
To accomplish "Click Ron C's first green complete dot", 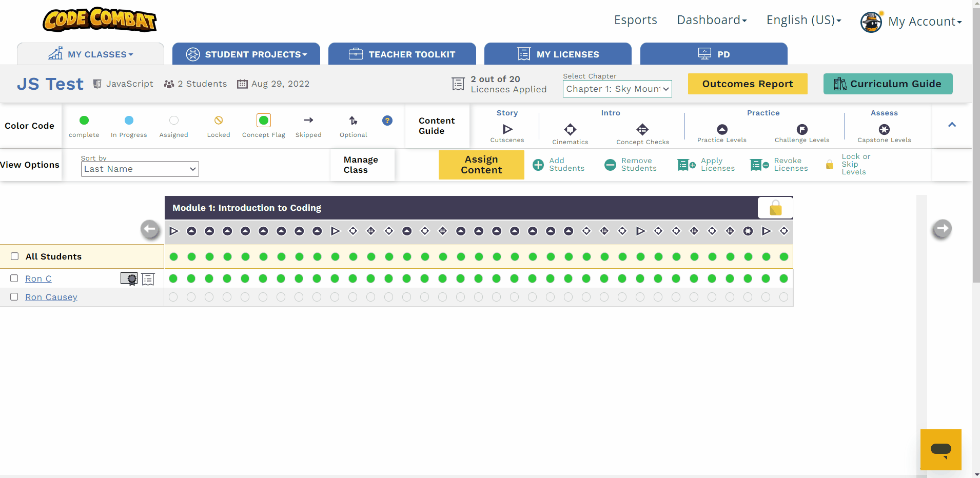I will pyautogui.click(x=173, y=278).
